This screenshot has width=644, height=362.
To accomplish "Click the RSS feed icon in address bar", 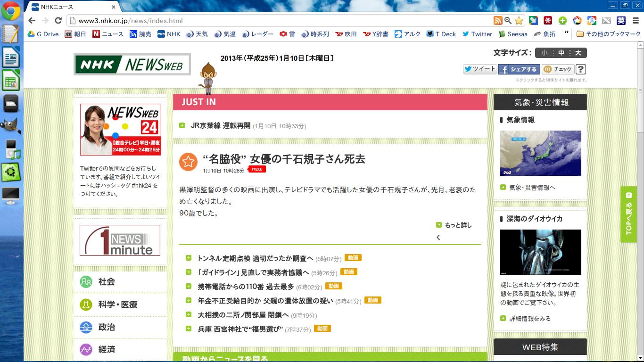I will [x=497, y=20].
